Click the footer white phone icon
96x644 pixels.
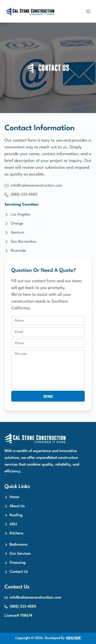click(6, 606)
